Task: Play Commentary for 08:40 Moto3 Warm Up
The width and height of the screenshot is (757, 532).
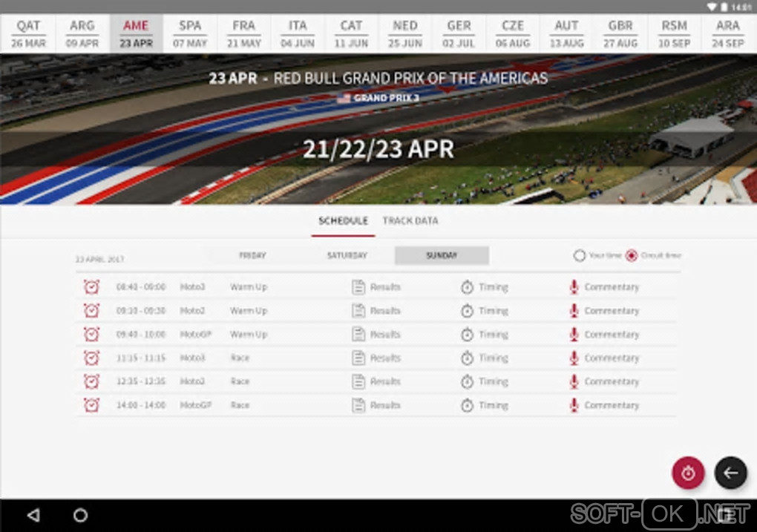Action: (604, 286)
